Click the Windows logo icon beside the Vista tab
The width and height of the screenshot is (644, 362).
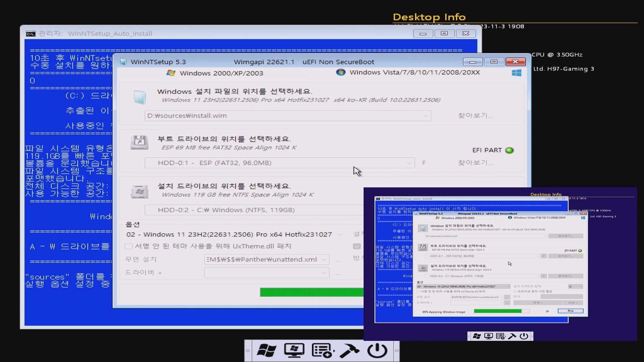tap(517, 73)
